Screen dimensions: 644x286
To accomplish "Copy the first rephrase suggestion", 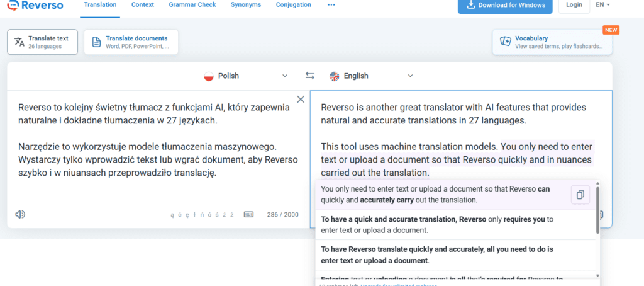I will tap(580, 195).
